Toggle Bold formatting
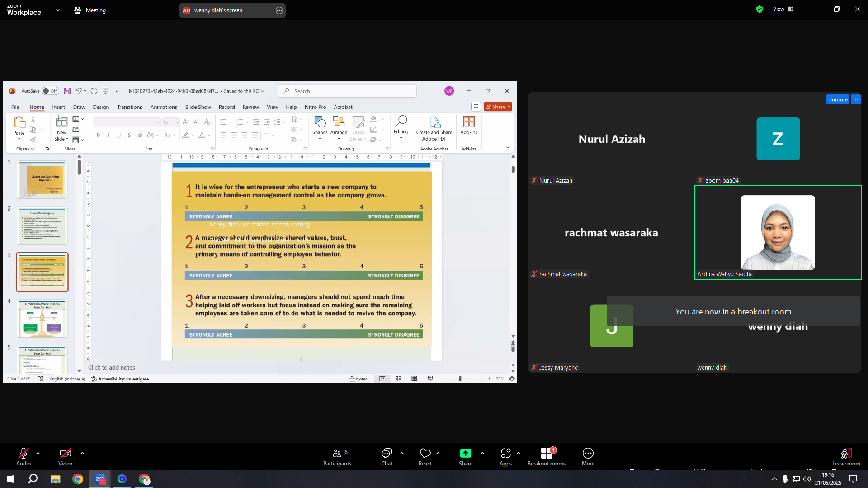The image size is (868, 488). (x=98, y=135)
